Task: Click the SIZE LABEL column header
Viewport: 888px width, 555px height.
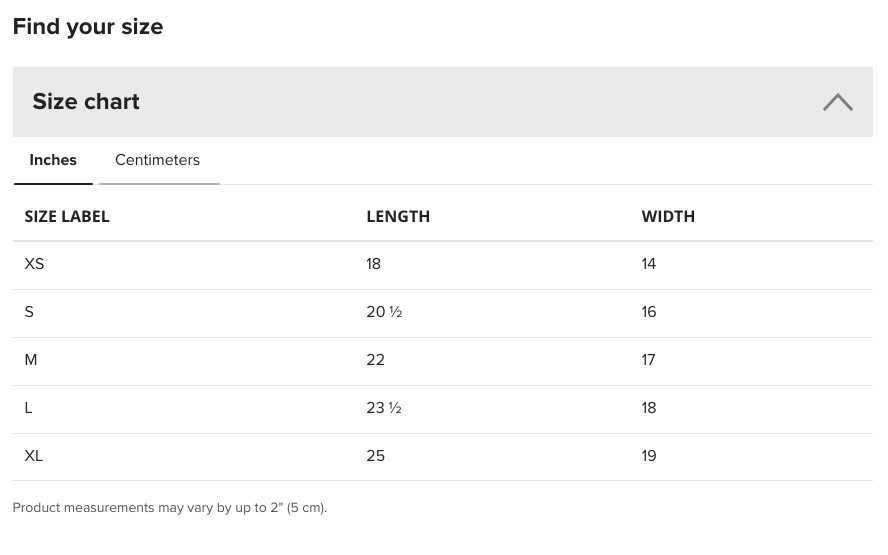Action: [x=67, y=217]
